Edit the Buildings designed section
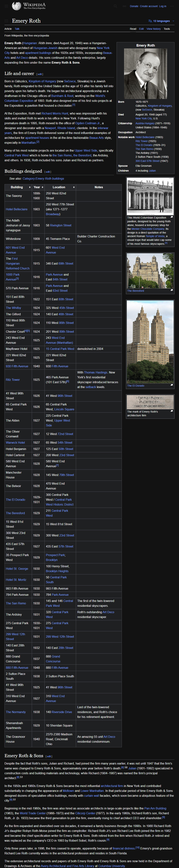Viewport: 179px width, 868px height. (47, 172)
